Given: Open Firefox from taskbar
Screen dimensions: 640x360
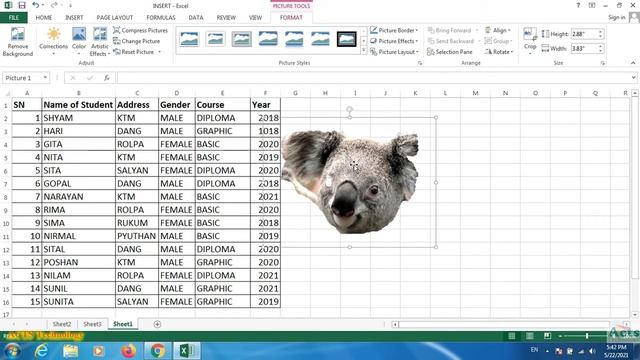Looking at the screenshot, I should pyautogui.click(x=128, y=351).
